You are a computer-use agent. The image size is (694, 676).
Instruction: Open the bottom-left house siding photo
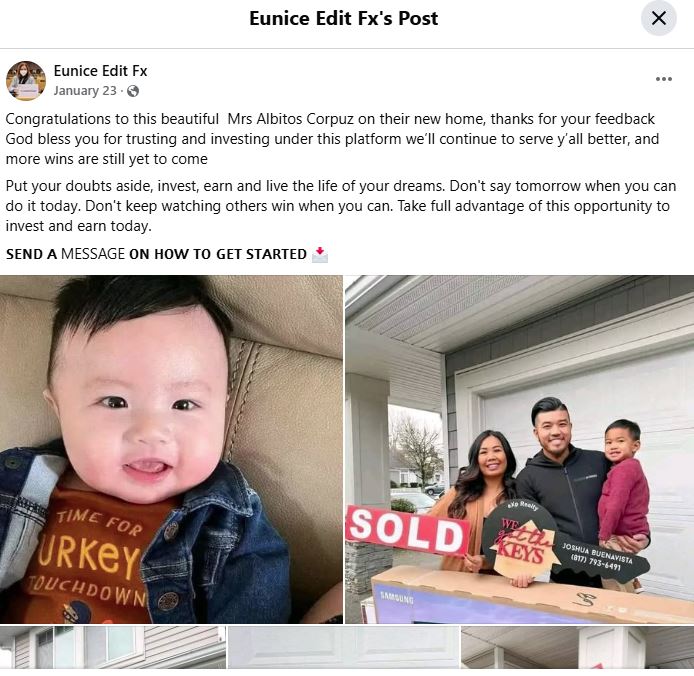point(112,647)
